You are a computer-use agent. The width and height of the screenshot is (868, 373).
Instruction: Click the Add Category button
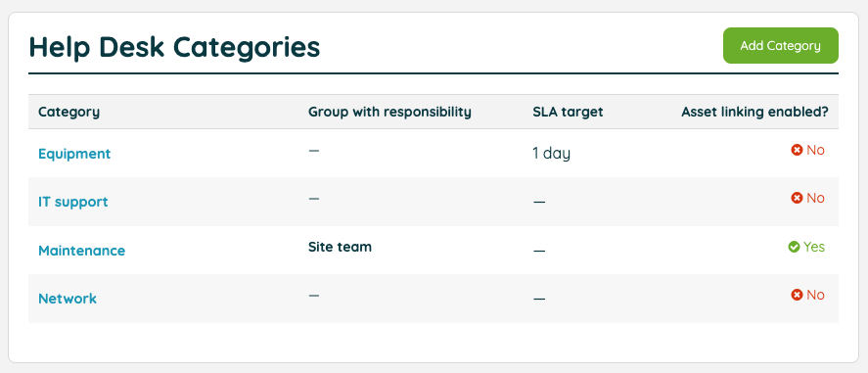[781, 45]
